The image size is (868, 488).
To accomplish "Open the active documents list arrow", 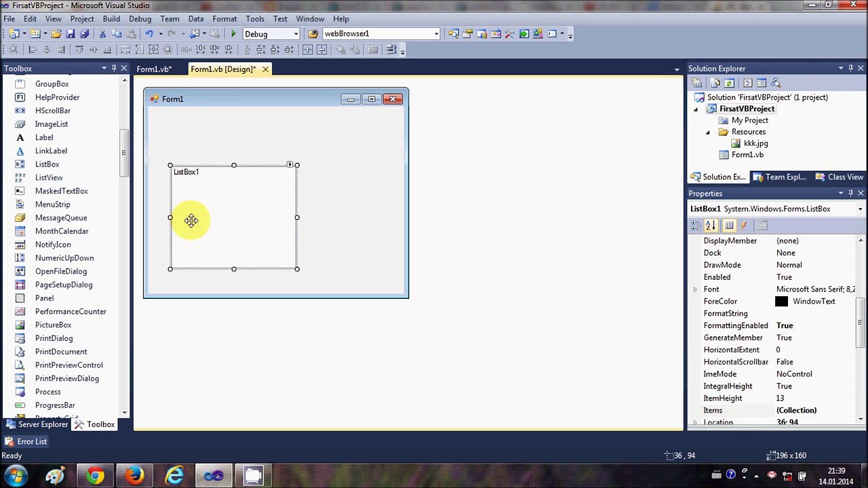I will click(x=676, y=69).
